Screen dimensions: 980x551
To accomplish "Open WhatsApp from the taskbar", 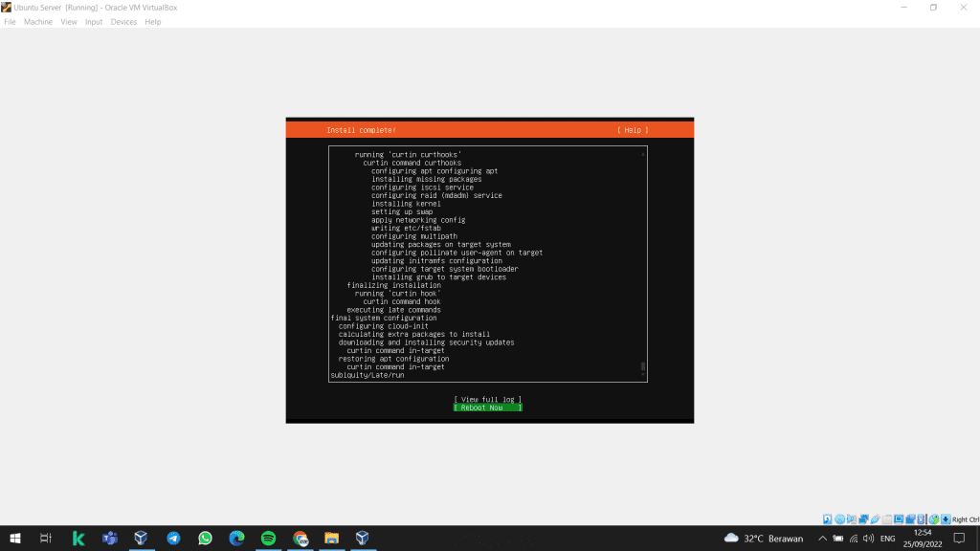I will click(205, 539).
